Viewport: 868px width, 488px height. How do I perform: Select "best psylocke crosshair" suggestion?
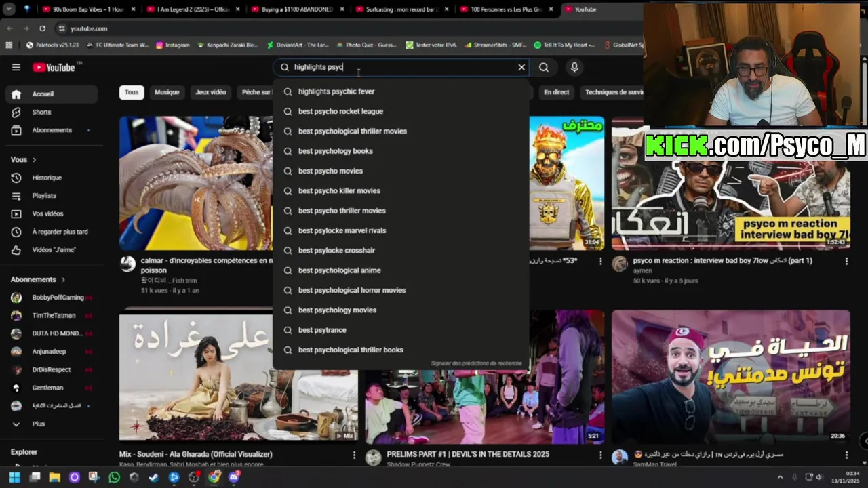point(401,250)
